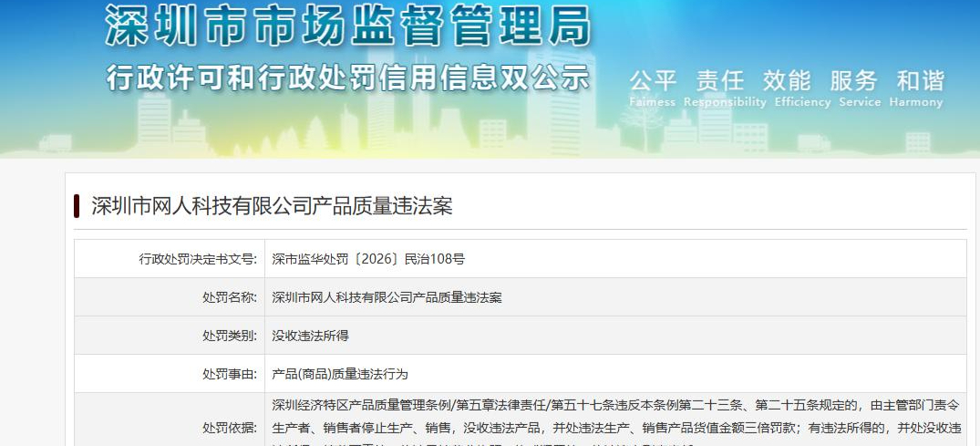This screenshot has height=446, width=980.
Task: Click the 深圳市网人科技有限公司产品质量违法案 page heading
Action: pyautogui.click(x=272, y=206)
